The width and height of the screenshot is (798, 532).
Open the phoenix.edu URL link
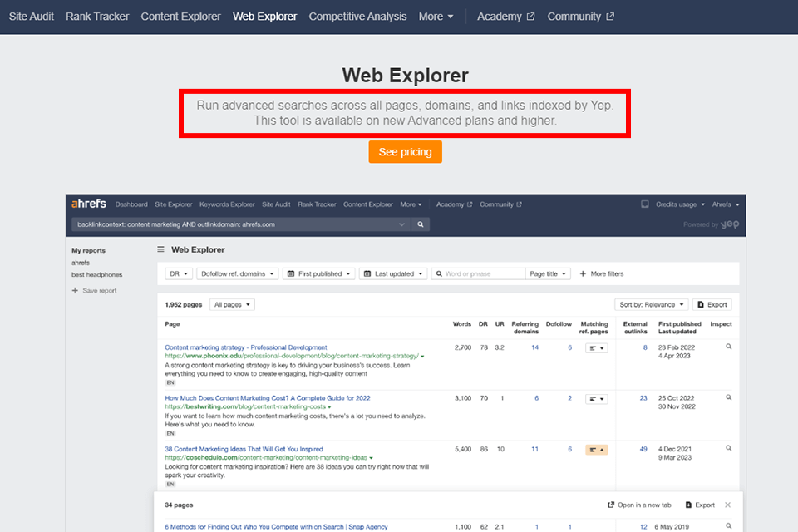pyautogui.click(x=292, y=356)
